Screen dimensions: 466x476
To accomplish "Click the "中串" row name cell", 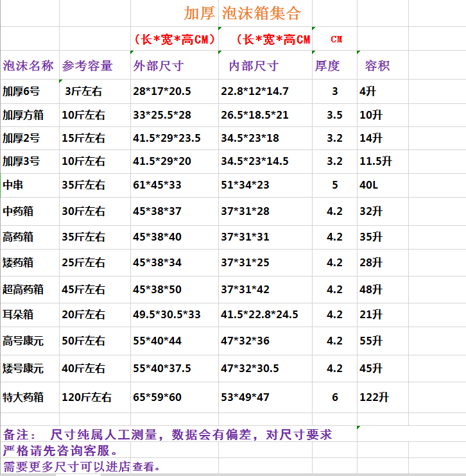I will click(13, 185).
